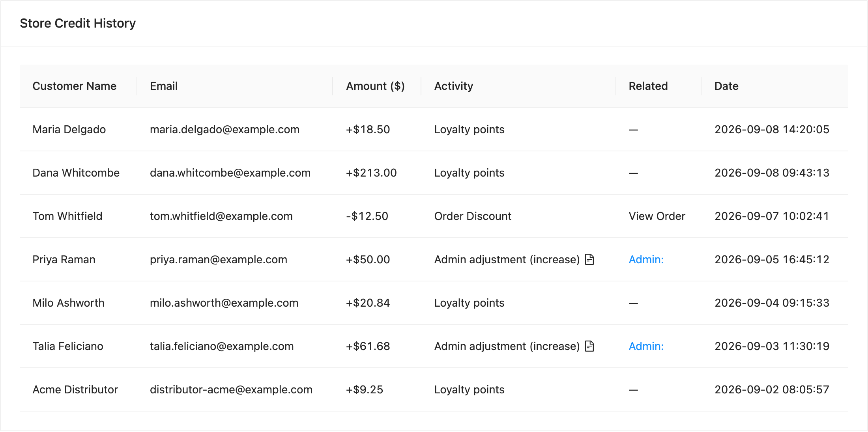
Task: Select the -$12.50 amount cell
Action: pyautogui.click(x=367, y=216)
